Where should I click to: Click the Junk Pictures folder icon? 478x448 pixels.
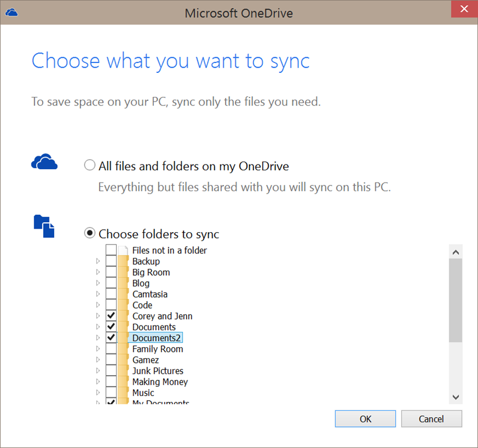pos(123,371)
